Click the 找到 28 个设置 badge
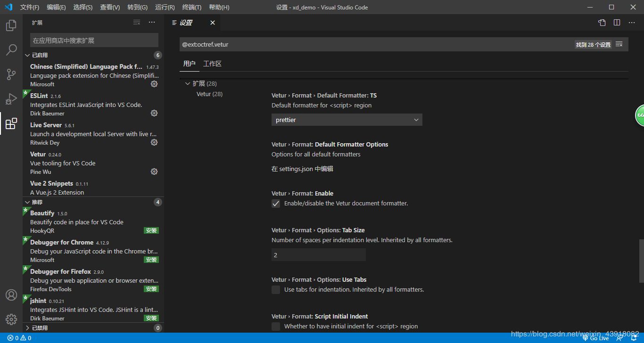Viewport: 644px width, 343px height. coord(593,45)
